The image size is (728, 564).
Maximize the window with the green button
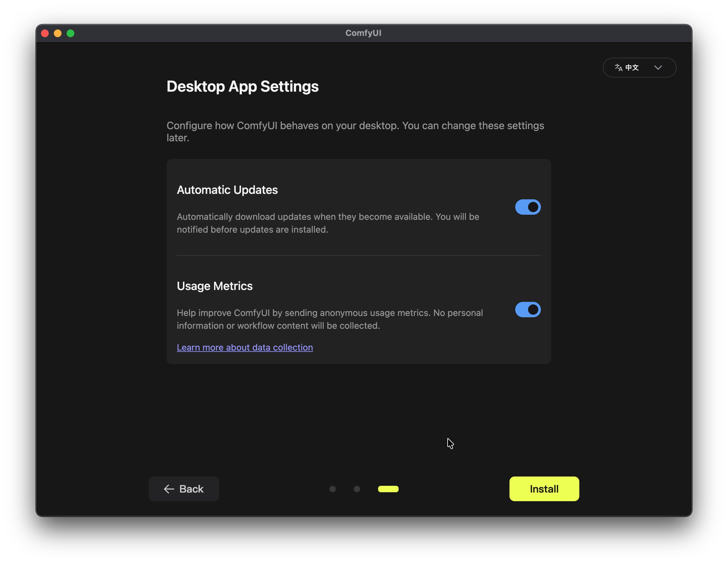point(70,33)
